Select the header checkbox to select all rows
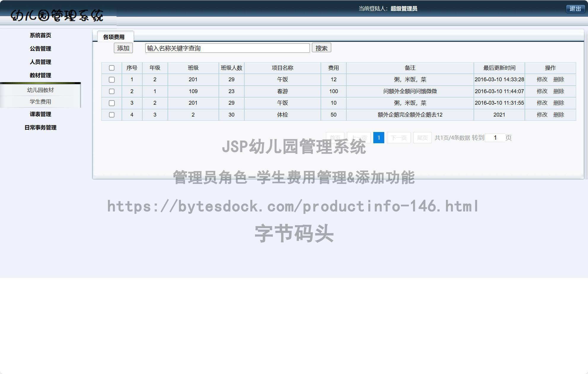The height and width of the screenshot is (374, 588). (x=112, y=68)
